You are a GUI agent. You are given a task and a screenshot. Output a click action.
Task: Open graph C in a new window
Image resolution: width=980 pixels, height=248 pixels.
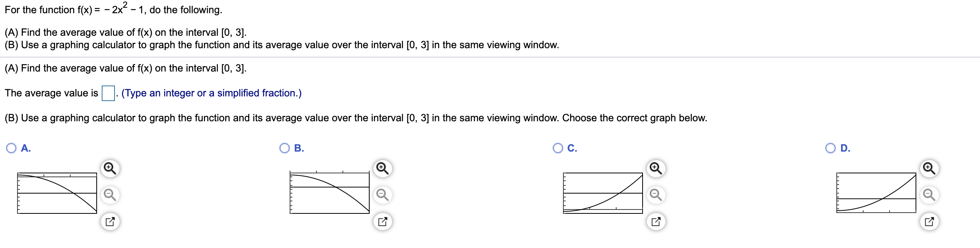pyautogui.click(x=656, y=221)
